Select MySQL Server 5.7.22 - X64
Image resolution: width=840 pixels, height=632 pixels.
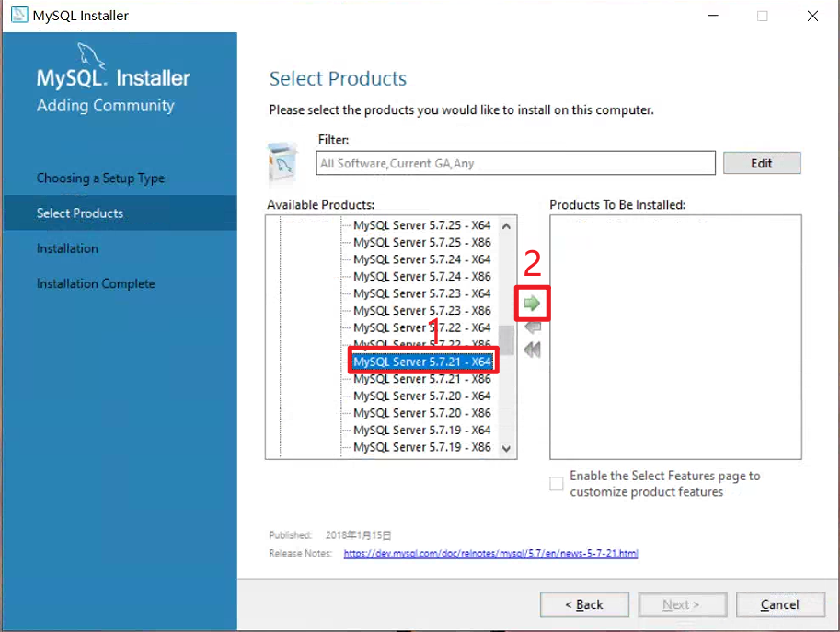422,327
